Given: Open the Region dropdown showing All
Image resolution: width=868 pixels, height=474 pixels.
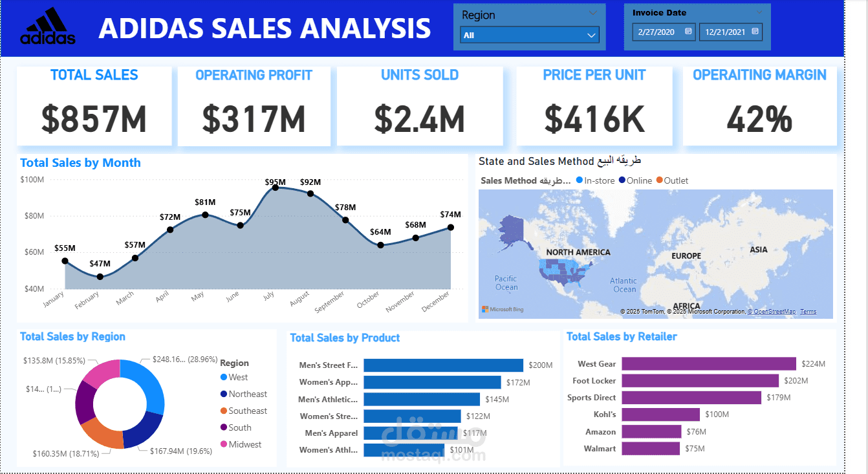Looking at the screenshot, I should pyautogui.click(x=530, y=35).
